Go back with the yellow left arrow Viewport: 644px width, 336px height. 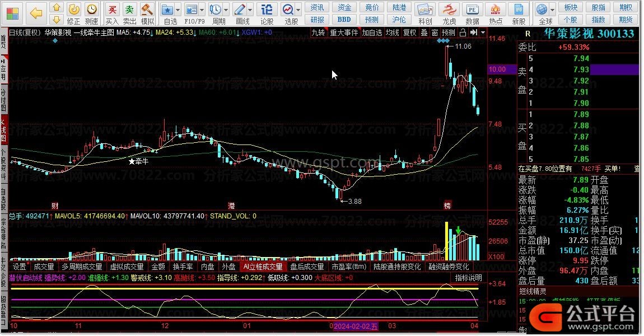pos(36,13)
